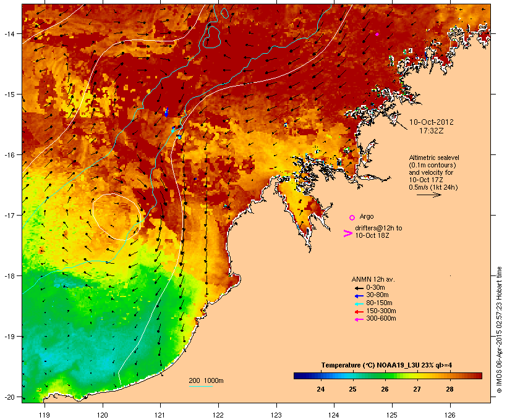Click the latitude axis label -19
Image resolution: width=507 pixels, height=420 pixels.
[x=9, y=337]
